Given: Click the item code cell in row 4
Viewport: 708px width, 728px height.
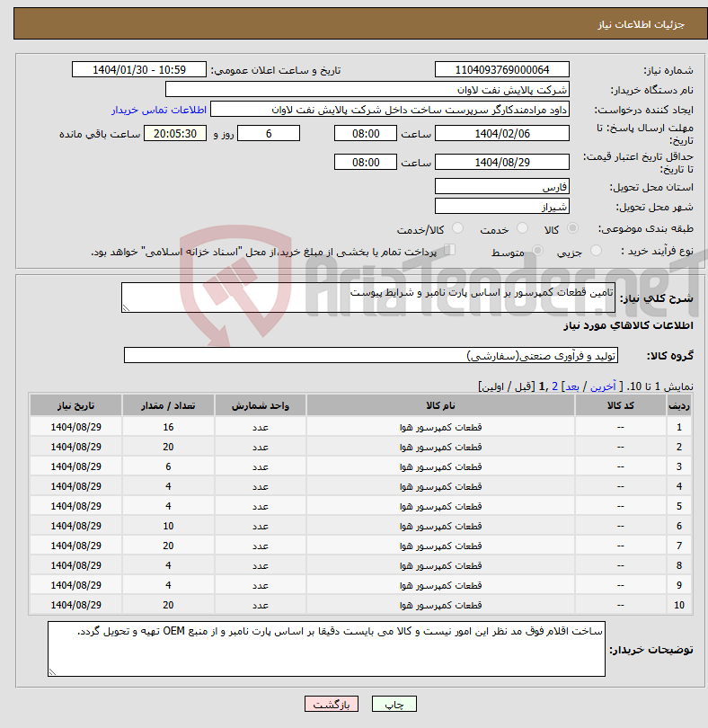Looking at the screenshot, I should [621, 486].
